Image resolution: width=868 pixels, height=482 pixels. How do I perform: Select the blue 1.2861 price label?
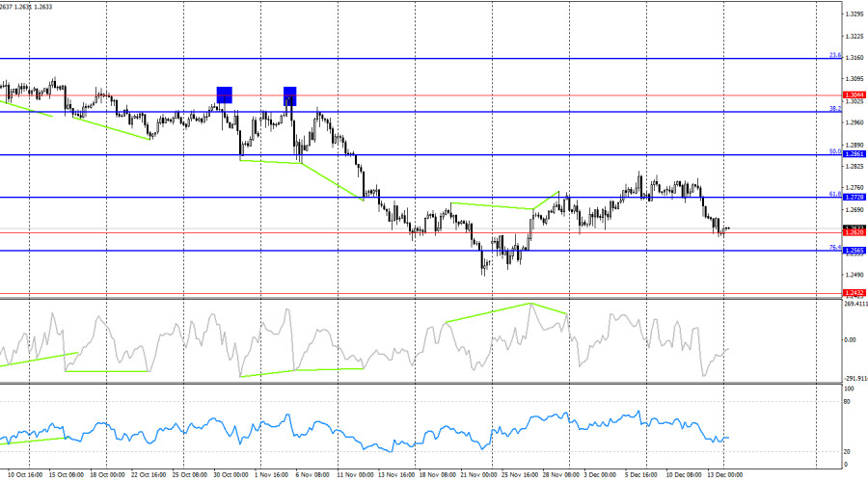pyautogui.click(x=854, y=154)
